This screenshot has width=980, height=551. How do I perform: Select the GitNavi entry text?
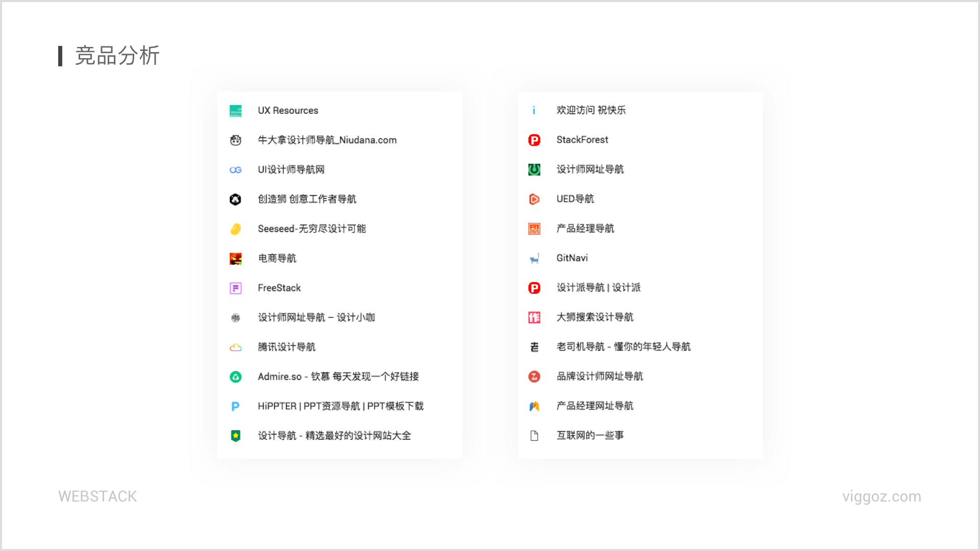(x=572, y=258)
